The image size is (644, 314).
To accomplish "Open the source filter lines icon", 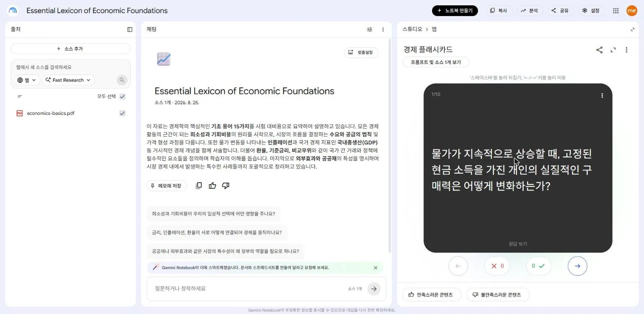I will click(x=20, y=96).
